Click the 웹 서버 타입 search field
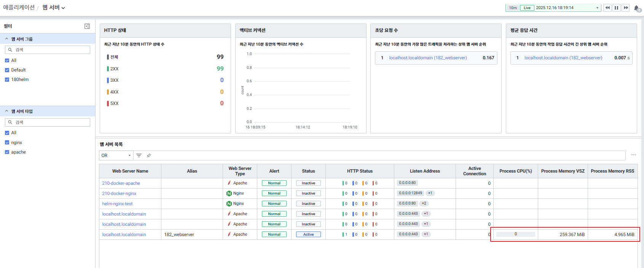The width and height of the screenshot is (644, 268). click(48, 122)
